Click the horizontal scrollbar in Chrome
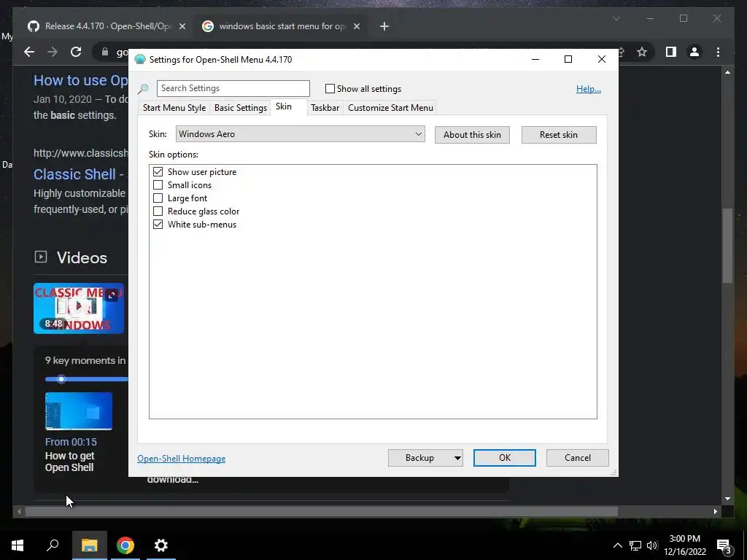Viewport: 747px width, 560px height. pos(322,511)
